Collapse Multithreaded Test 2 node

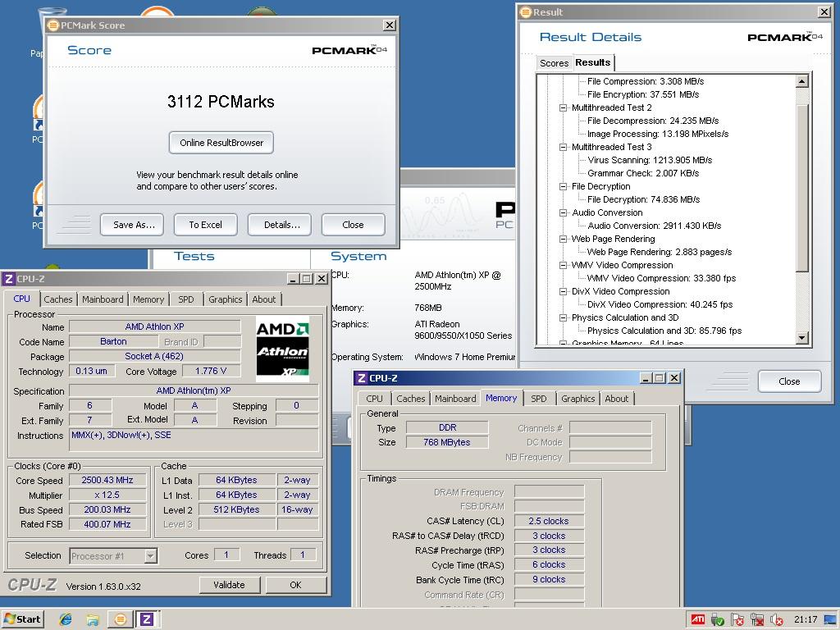[563, 107]
